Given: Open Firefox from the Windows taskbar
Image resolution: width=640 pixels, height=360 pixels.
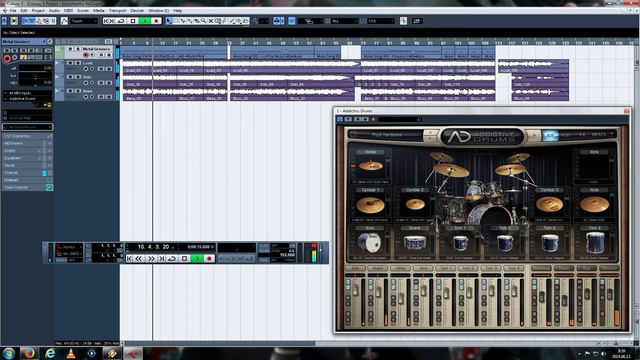Looking at the screenshot, I should (29, 353).
